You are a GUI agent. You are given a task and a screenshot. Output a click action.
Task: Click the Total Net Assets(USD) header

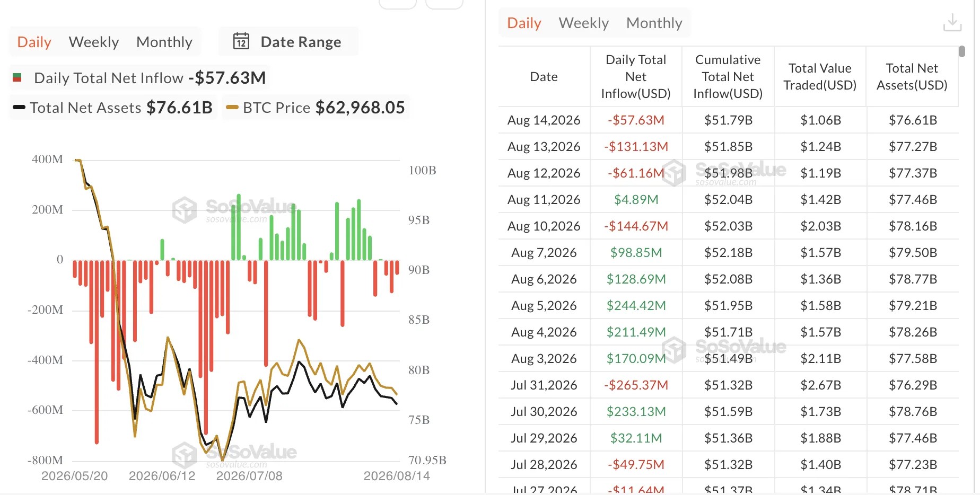pos(912,77)
